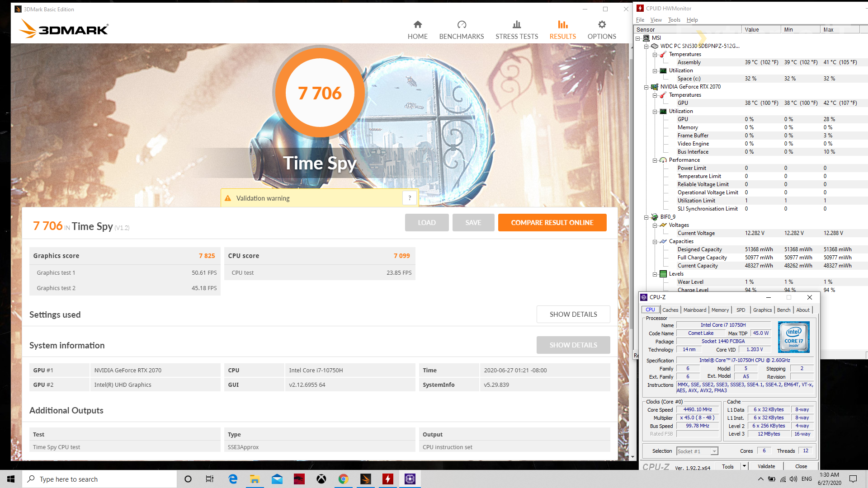Open Wi-Fi network tray icon
The width and height of the screenshot is (868, 488).
pyautogui.click(x=783, y=479)
